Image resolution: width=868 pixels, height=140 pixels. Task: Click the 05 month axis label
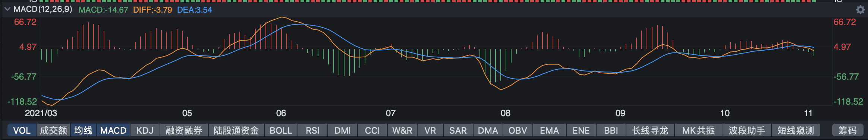tap(187, 113)
